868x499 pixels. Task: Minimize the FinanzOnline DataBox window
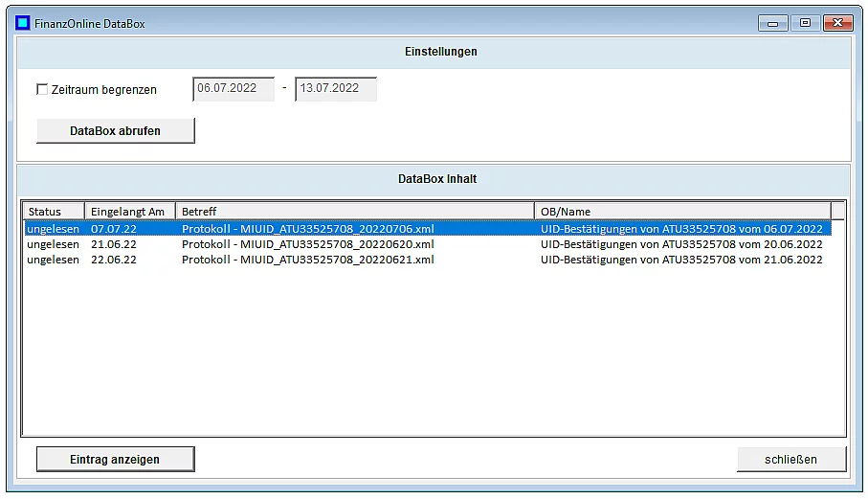(772, 23)
